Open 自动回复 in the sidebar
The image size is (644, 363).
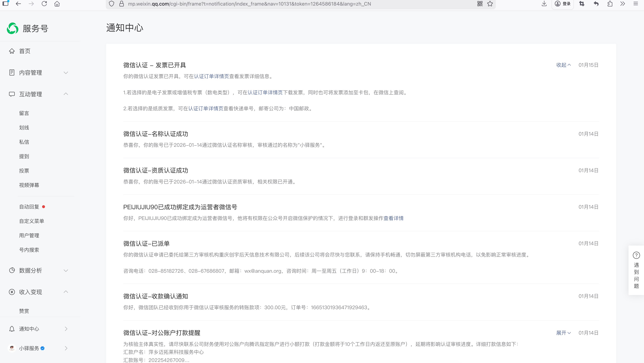point(29,207)
